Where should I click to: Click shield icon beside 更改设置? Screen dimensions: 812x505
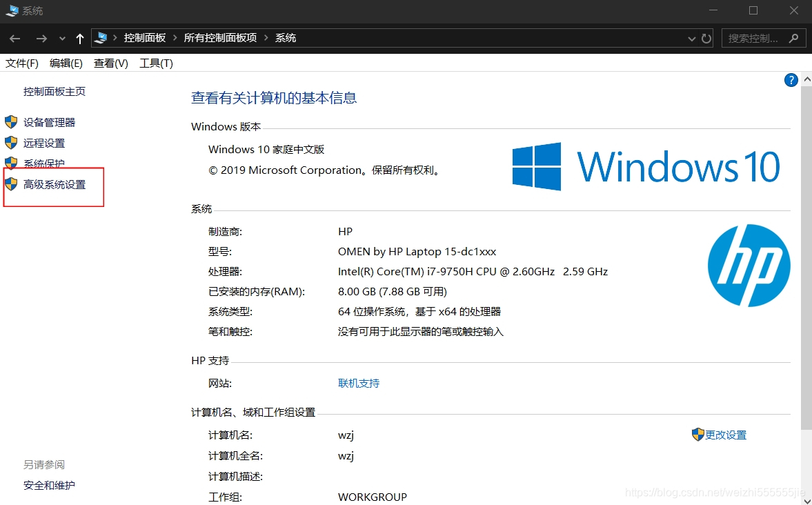pyautogui.click(x=697, y=435)
